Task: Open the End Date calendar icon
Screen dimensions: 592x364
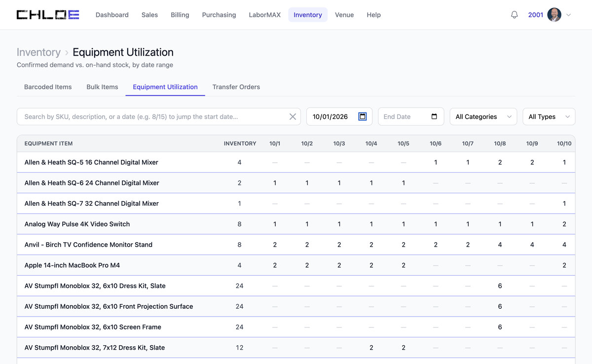Action: point(434,117)
